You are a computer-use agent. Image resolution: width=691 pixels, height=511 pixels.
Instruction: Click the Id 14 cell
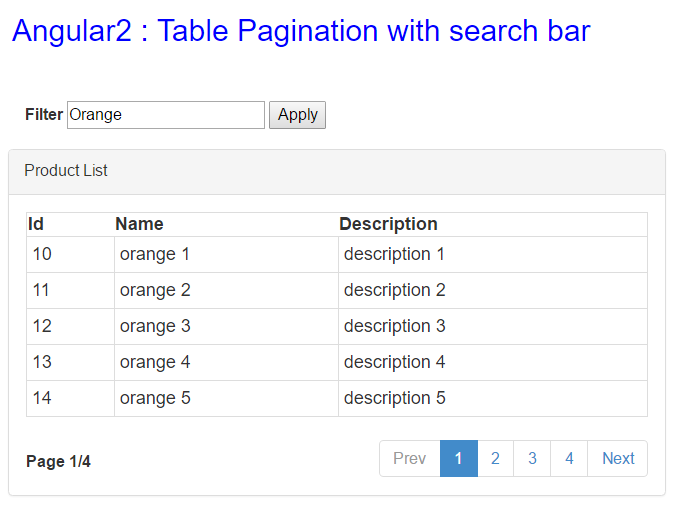click(71, 399)
